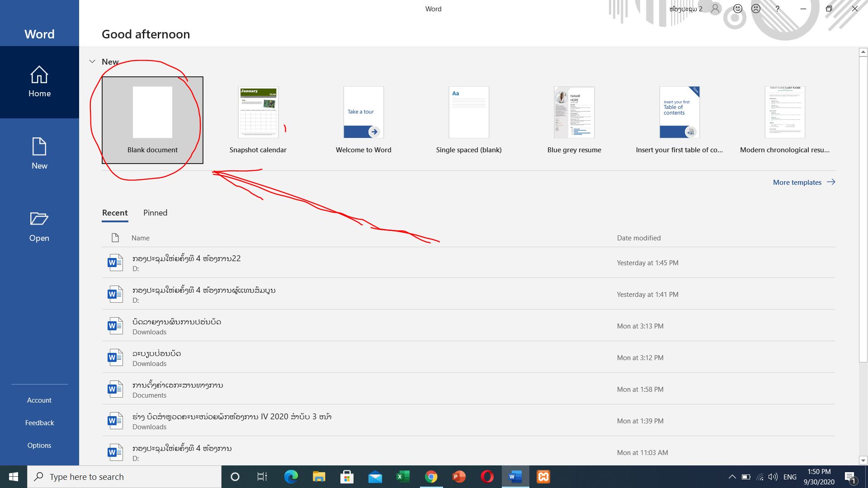Image resolution: width=868 pixels, height=488 pixels.
Task: Send a frown feedback face icon
Action: [756, 9]
